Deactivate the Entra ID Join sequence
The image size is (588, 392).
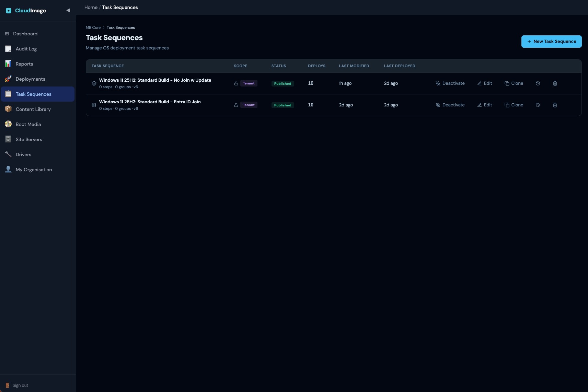pos(450,105)
